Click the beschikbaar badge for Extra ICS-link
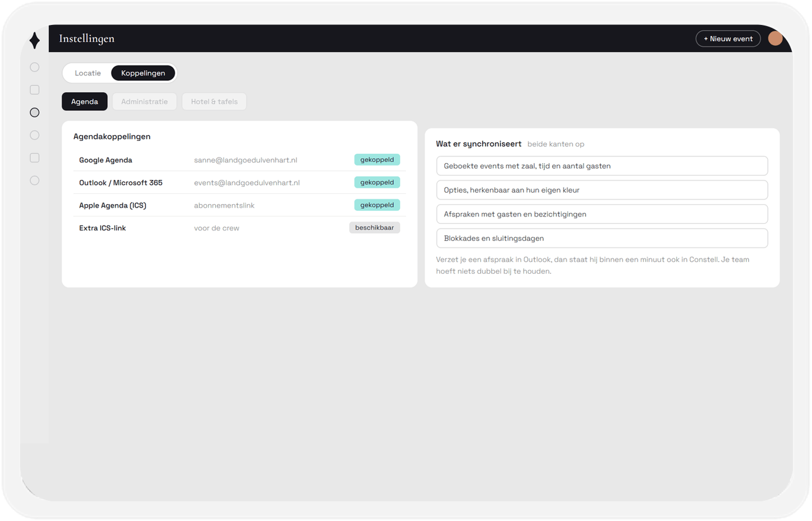Image resolution: width=812 pixels, height=521 pixels. click(375, 227)
